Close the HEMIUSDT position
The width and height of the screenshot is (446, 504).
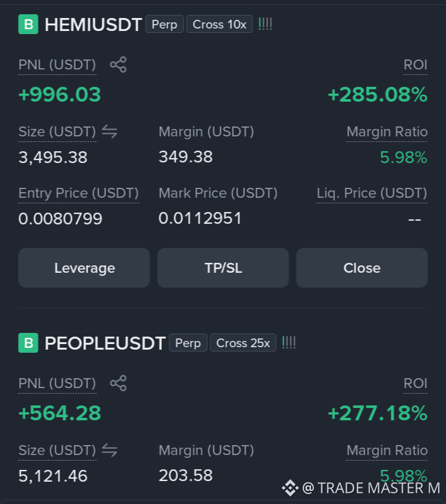pos(362,268)
